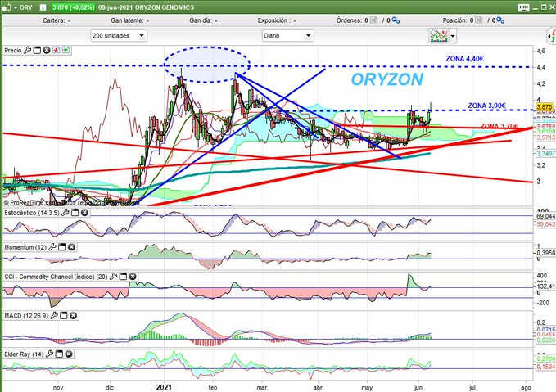Image resolution: width=556 pixels, height=392 pixels.
Task: Click the 132,41 CCI value tag
Action: pos(545,286)
